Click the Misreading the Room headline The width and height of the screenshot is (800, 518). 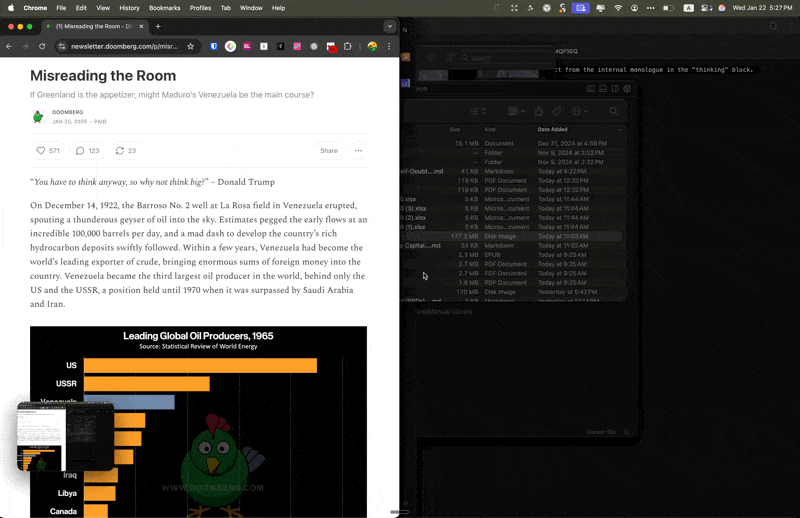click(x=103, y=76)
